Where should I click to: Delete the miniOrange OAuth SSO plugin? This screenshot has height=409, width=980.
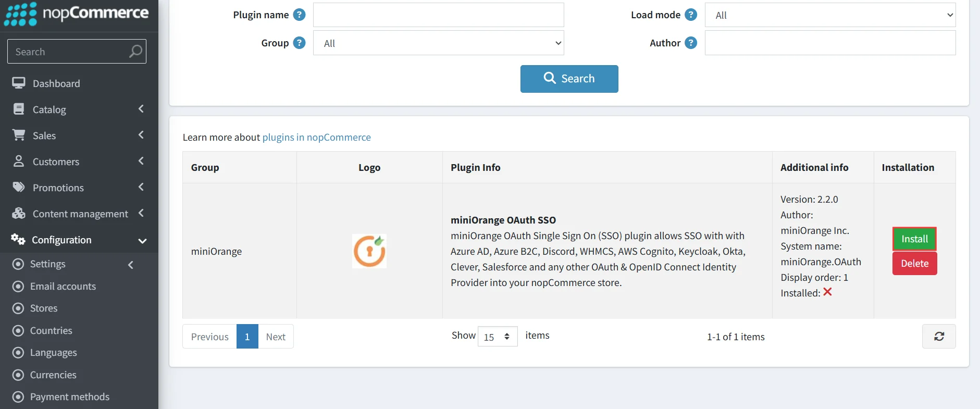pyautogui.click(x=914, y=263)
